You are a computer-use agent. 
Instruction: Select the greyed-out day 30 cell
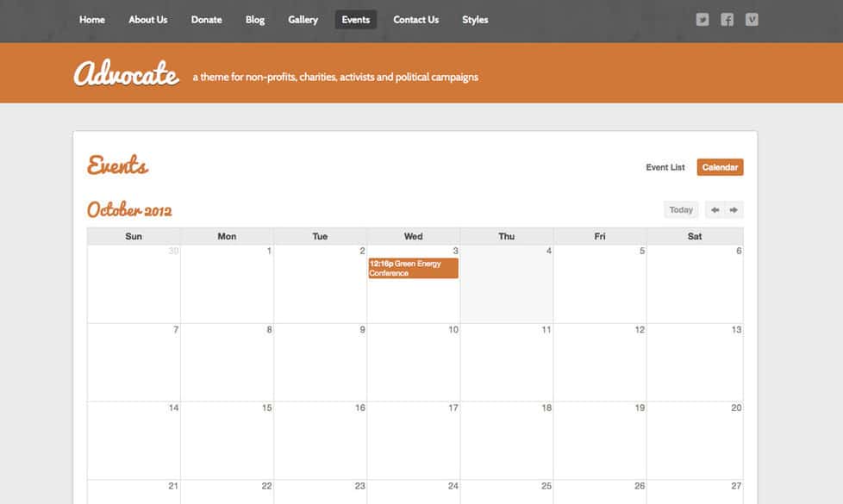pyautogui.click(x=134, y=284)
